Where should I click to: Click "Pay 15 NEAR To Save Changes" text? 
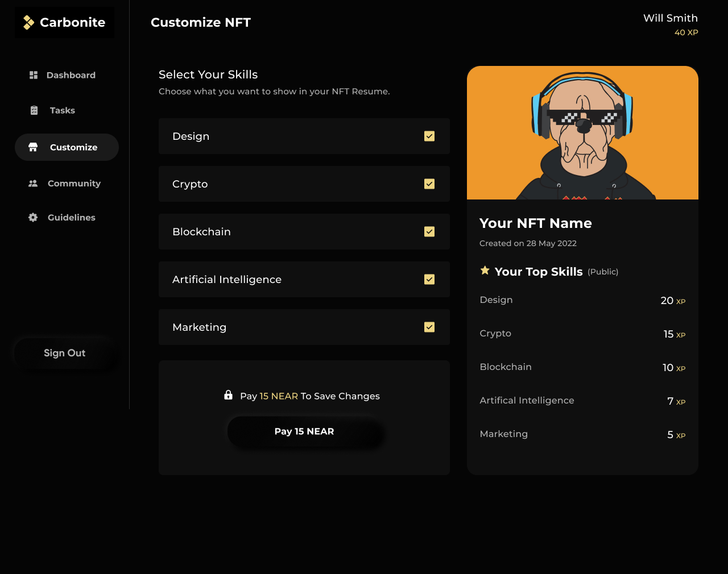point(310,396)
